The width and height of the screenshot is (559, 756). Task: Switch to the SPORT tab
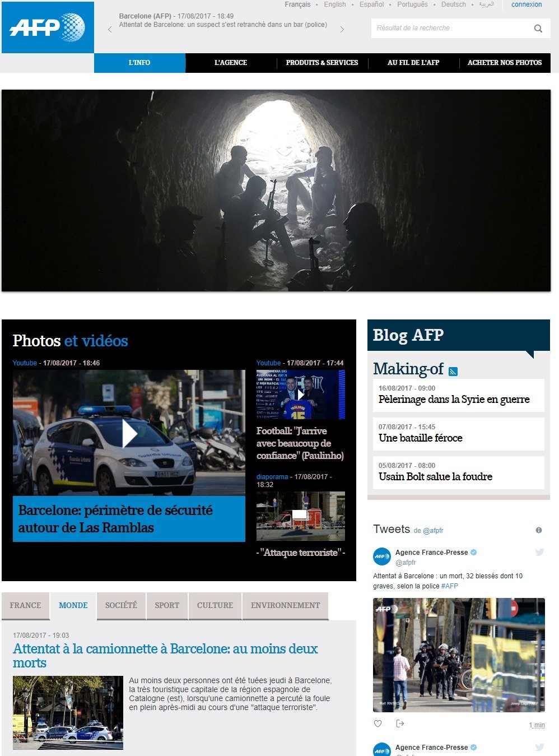click(x=167, y=606)
